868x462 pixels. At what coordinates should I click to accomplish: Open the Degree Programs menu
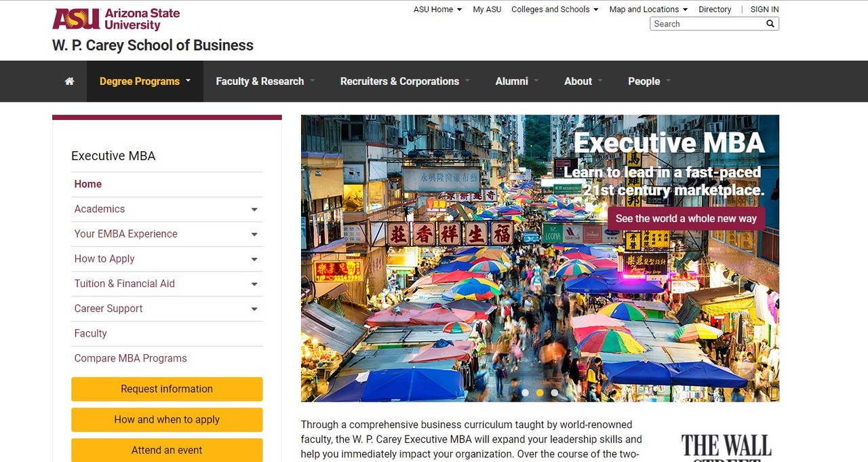click(145, 81)
